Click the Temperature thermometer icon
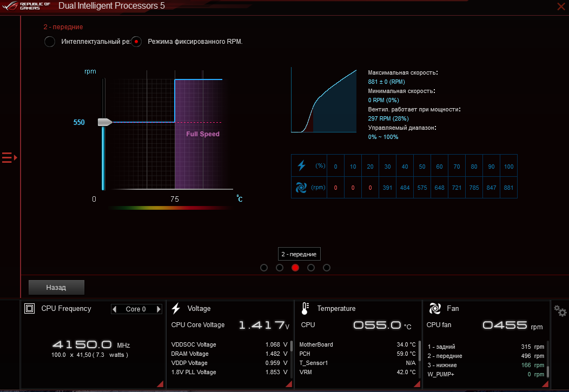 [x=305, y=309]
